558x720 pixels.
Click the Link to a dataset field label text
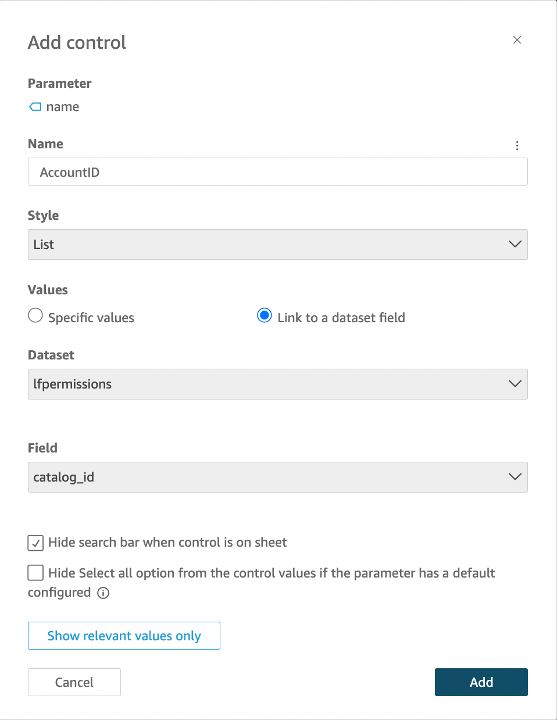tap(341, 317)
